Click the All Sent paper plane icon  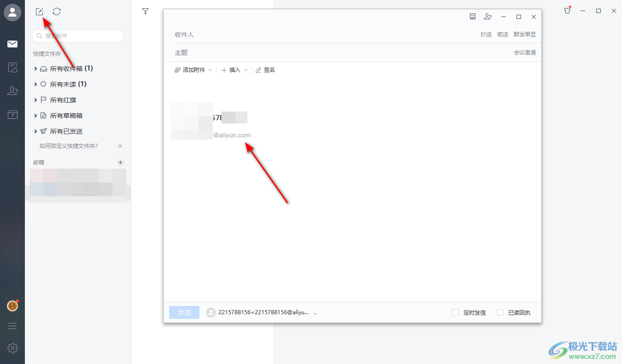click(43, 131)
